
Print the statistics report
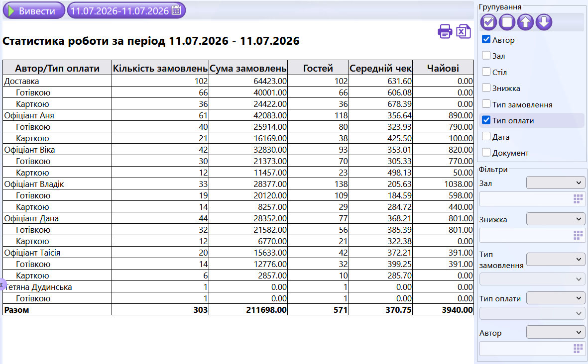coord(445,31)
